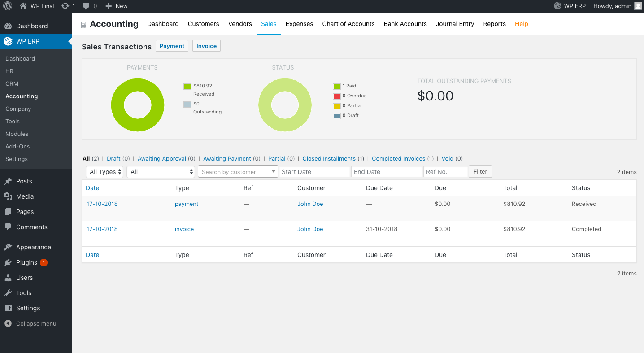Click the Appearance paintbrush icon
Screen dimensions: 644x353
pyautogui.click(x=8, y=247)
